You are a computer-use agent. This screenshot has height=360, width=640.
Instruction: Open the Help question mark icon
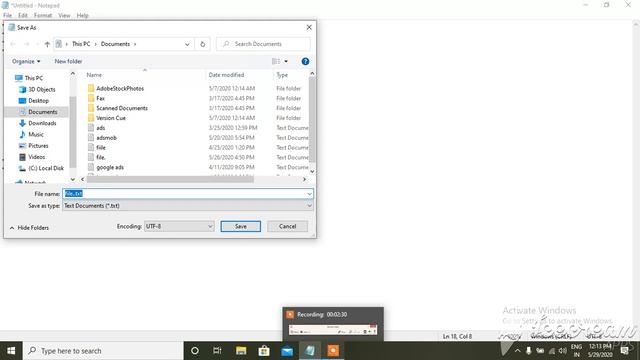coord(305,61)
